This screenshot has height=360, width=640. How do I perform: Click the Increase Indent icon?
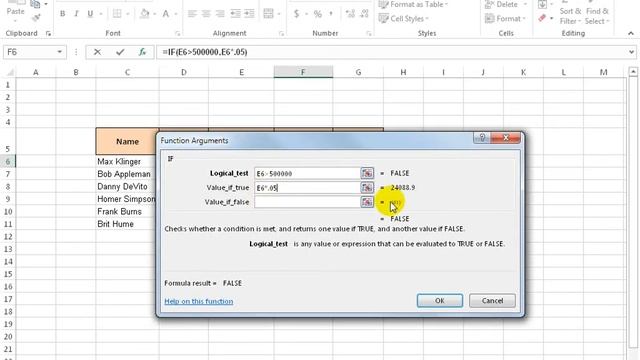point(249,14)
